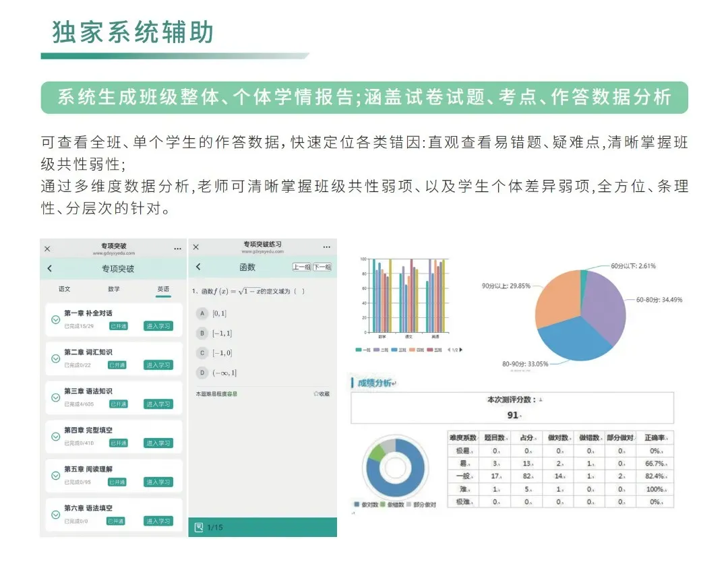Click 已开通 badge in 第三章 语法知识
728x568 pixels.
point(119,404)
